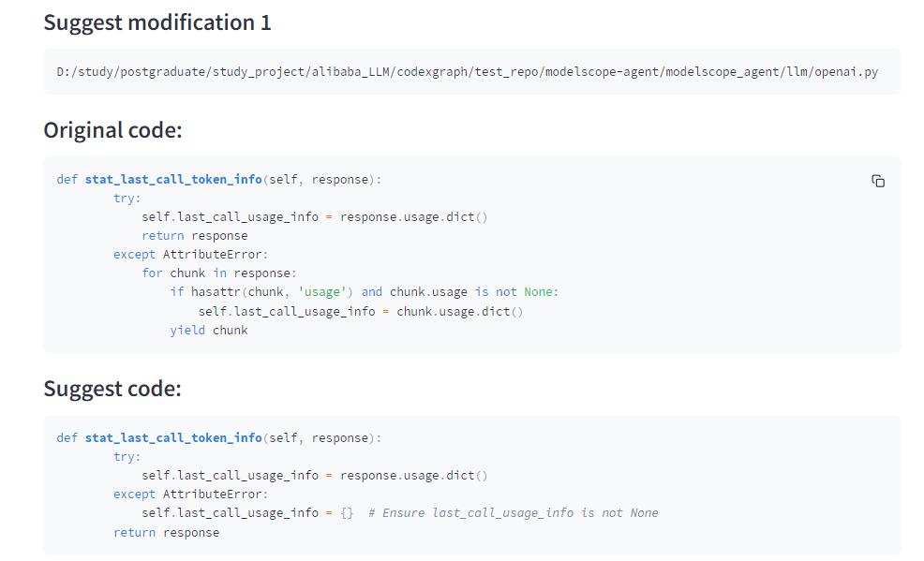Click 'return response' line in suggested code
Viewport: 924px width, 561px height.
click(x=166, y=532)
